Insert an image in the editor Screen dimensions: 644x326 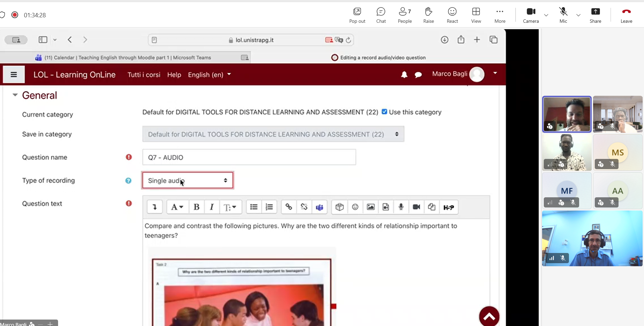point(371,207)
